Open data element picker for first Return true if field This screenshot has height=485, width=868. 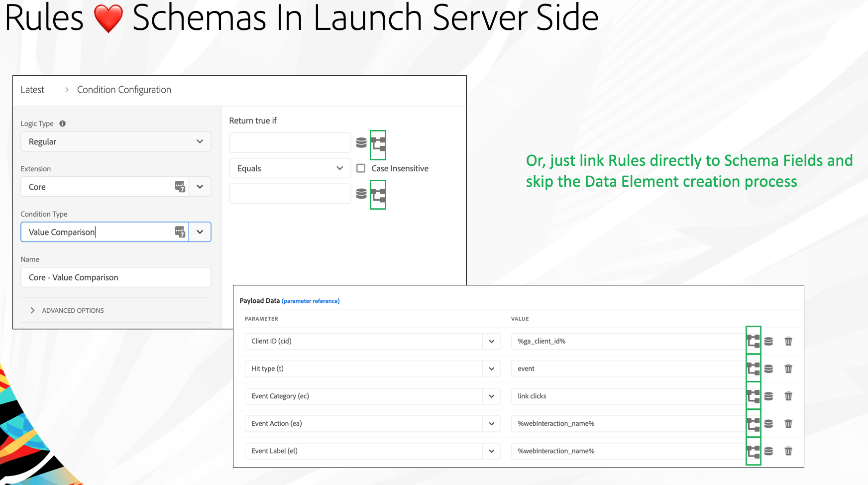[361, 143]
